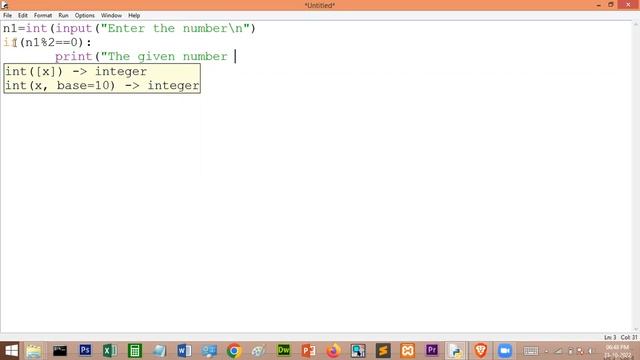Screen dimensions: 640x360
Task: Open the File menu
Action: pos(7,16)
